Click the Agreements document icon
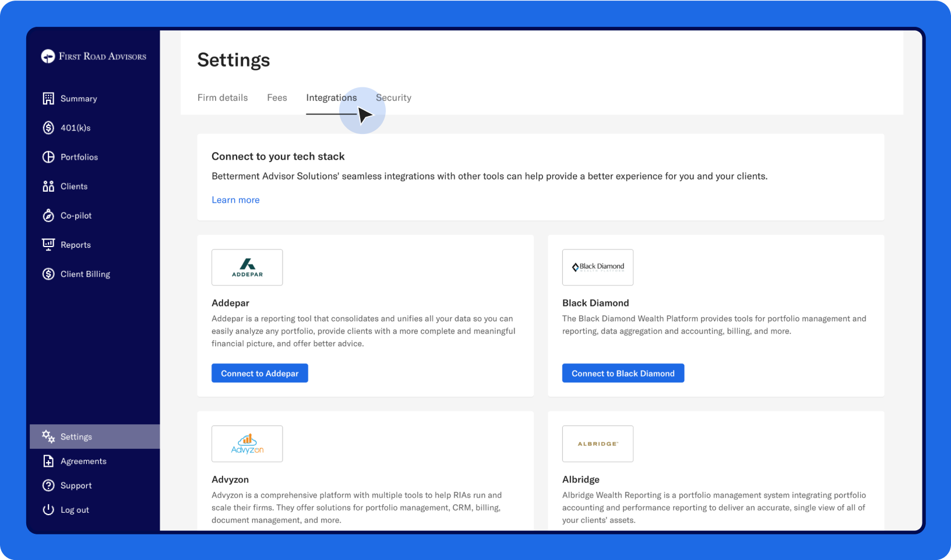This screenshot has height=560, width=951. 48,461
